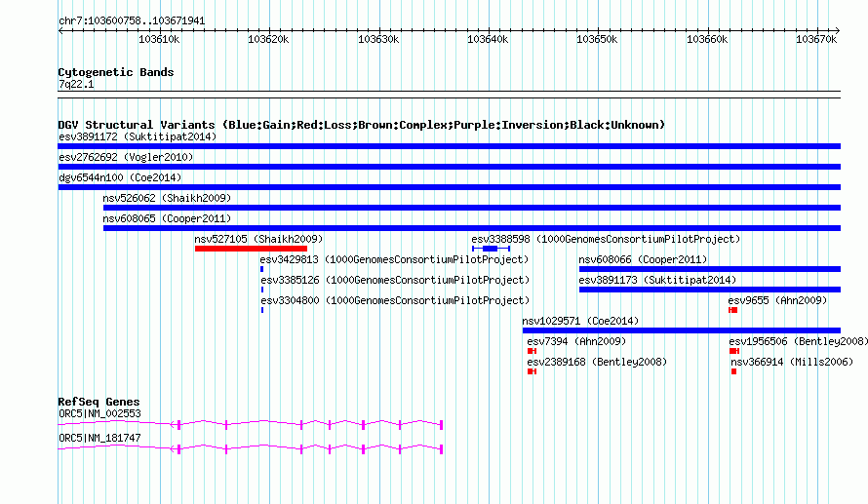The width and height of the screenshot is (868, 504).
Task: Click the 103660k ruler tick
Action: (707, 39)
